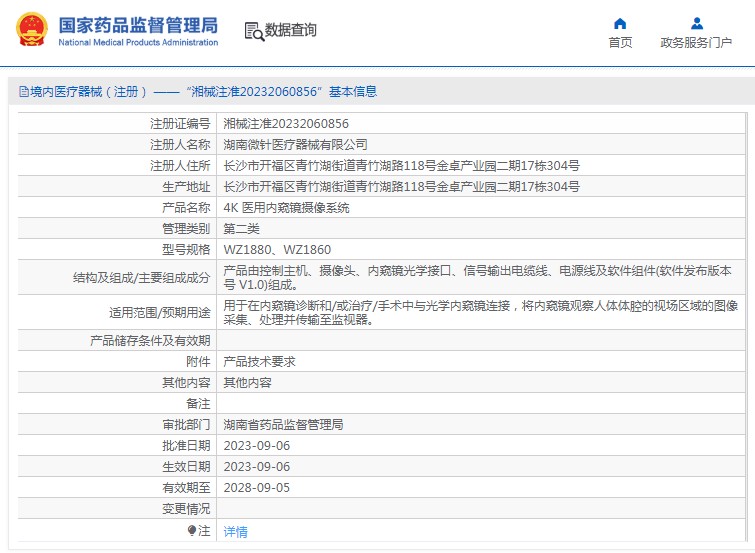Click the 结构及组成 description text
The image size is (755, 553).
tap(478, 277)
